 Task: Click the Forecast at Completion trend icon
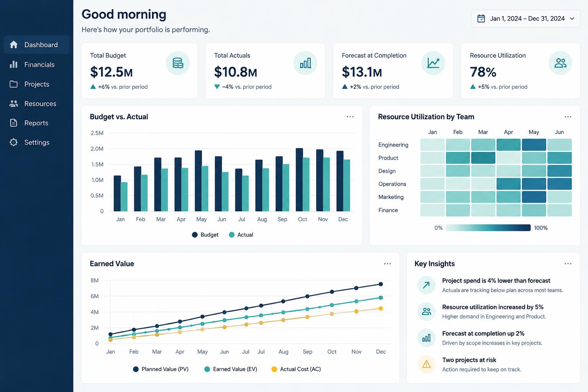tap(433, 63)
